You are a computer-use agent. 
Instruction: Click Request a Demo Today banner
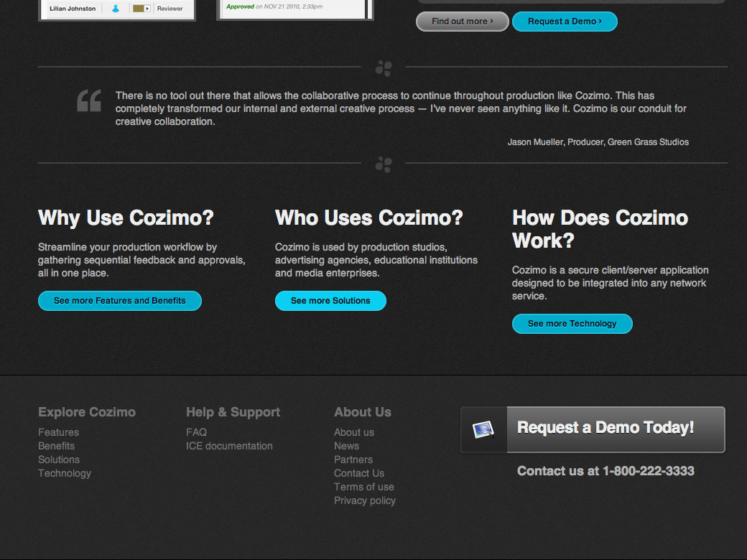click(593, 429)
